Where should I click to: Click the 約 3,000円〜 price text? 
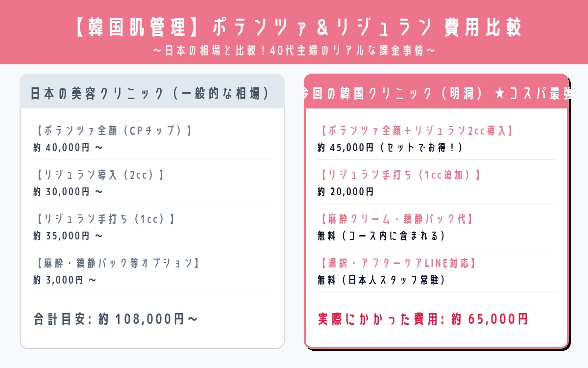click(x=65, y=280)
